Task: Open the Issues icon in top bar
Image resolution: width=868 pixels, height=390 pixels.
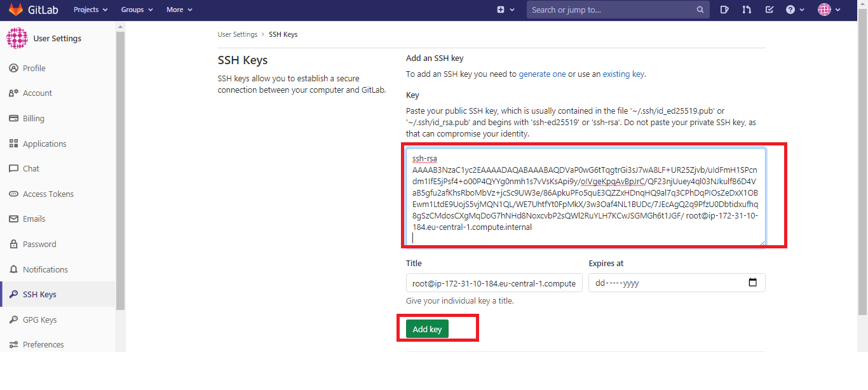Action: click(x=725, y=10)
